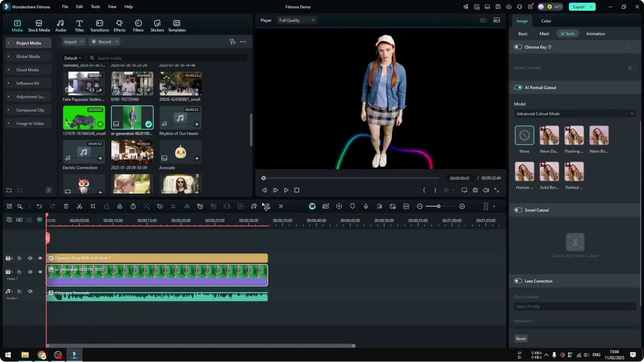Disable the AI Portrait Cutout toggle
Image resolution: width=644 pixels, height=362 pixels.
point(518,87)
